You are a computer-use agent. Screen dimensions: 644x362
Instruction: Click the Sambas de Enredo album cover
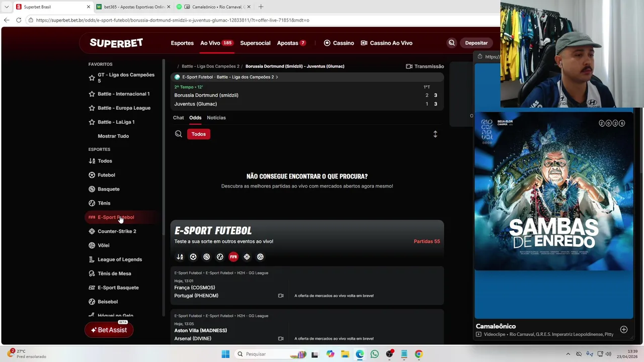click(x=553, y=191)
